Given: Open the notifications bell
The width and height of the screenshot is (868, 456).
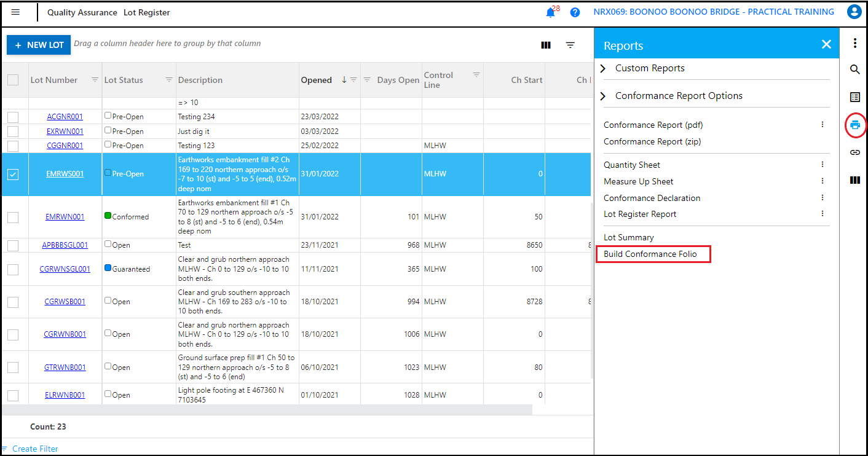Looking at the screenshot, I should [550, 12].
